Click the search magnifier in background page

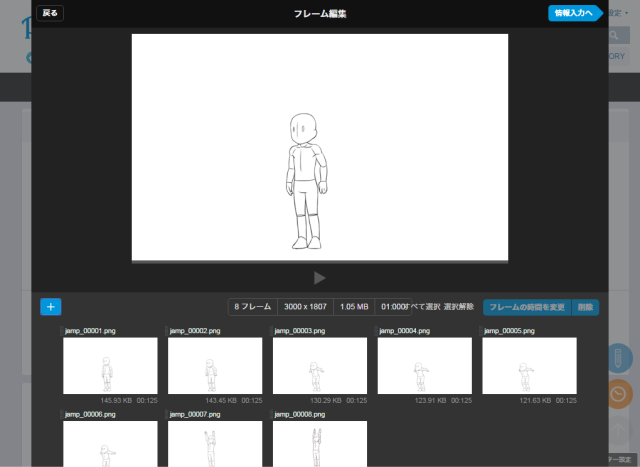(614, 36)
